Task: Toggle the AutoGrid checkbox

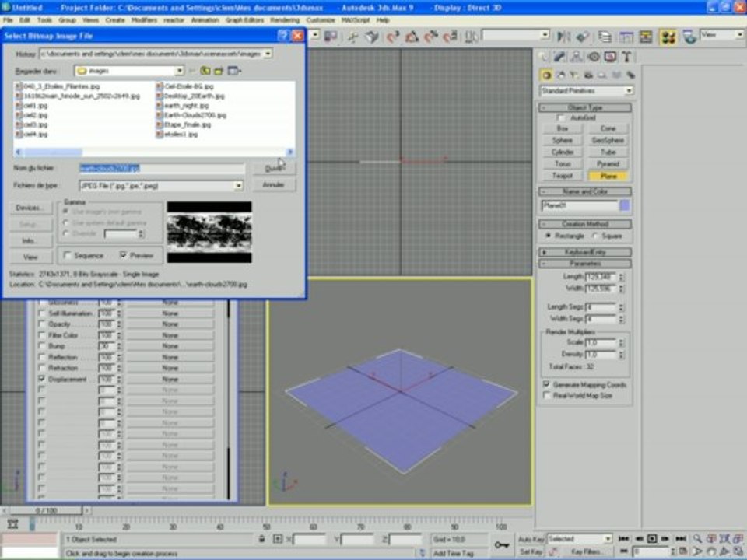Action: 561,117
